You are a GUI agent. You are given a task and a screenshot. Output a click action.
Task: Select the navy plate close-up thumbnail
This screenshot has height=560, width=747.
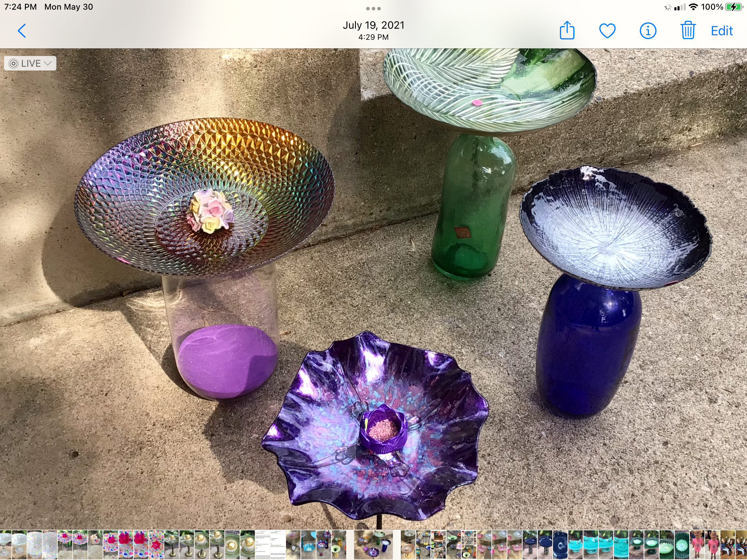point(560,545)
